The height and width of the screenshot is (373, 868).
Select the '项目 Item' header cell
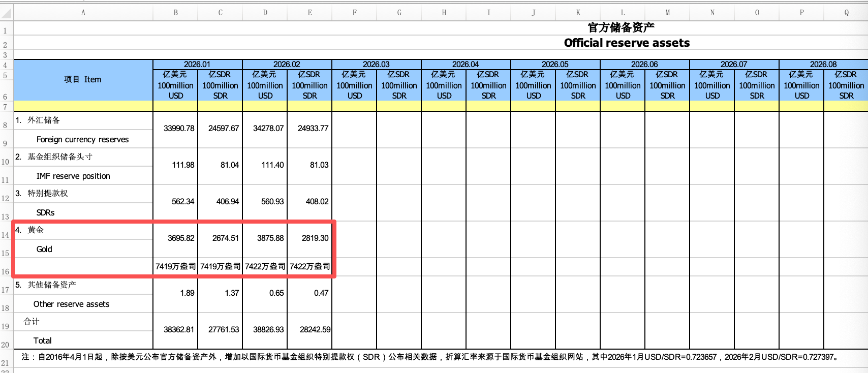[83, 80]
